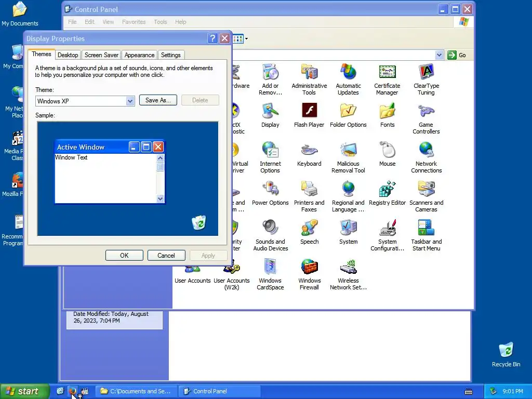532x399 pixels.
Task: Open Power Options icon
Action: tap(270, 193)
